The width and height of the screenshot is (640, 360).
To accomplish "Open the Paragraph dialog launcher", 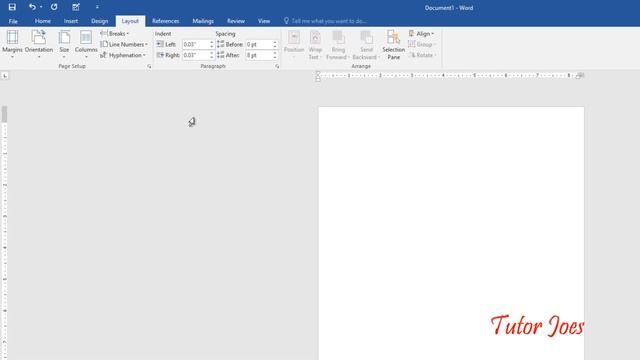I will [x=277, y=66].
